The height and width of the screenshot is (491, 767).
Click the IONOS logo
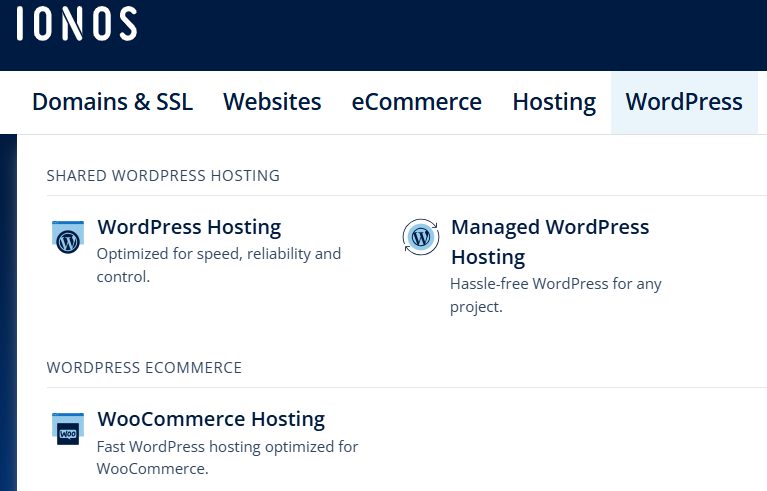coord(77,23)
